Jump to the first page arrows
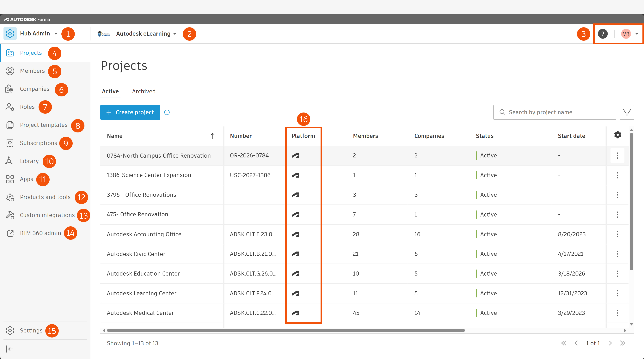The width and height of the screenshot is (644, 359). (563, 343)
